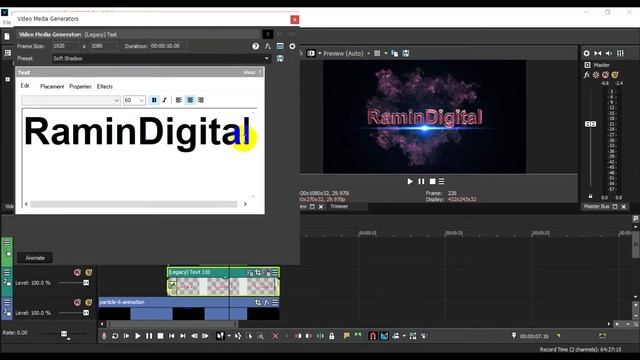Toggle preview on external monitor icon
Image resolution: width=640 pixels, height=360 pixels.
pyautogui.click(x=311, y=53)
